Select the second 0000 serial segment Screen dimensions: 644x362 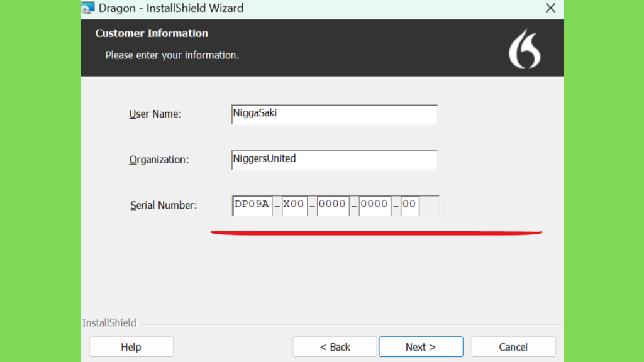pyautogui.click(x=375, y=206)
